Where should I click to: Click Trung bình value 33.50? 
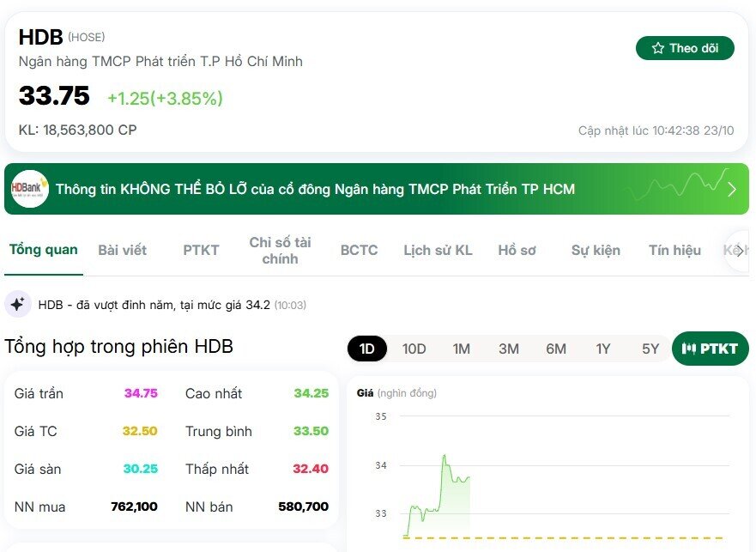pos(311,431)
